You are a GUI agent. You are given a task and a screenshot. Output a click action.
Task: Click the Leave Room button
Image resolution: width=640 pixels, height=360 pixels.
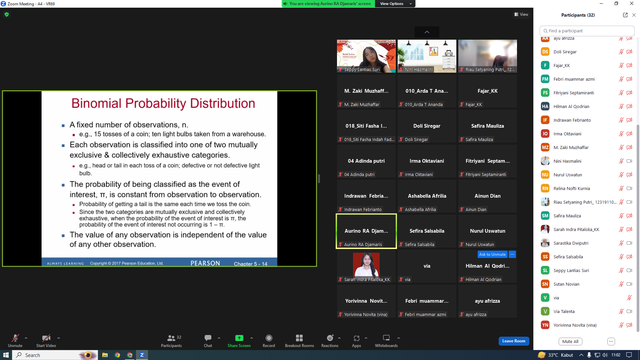tap(513, 341)
